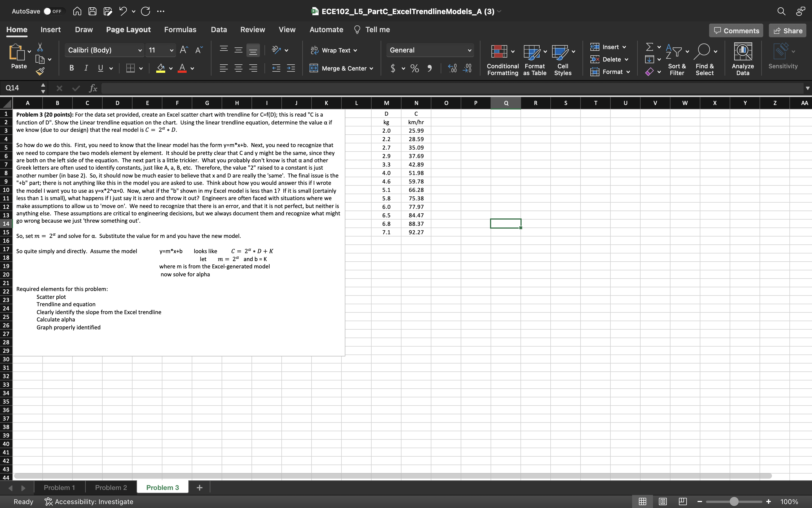Viewport: 812px width, 508px height.
Task: Open the Insert ribbon tab
Action: [x=51, y=30]
